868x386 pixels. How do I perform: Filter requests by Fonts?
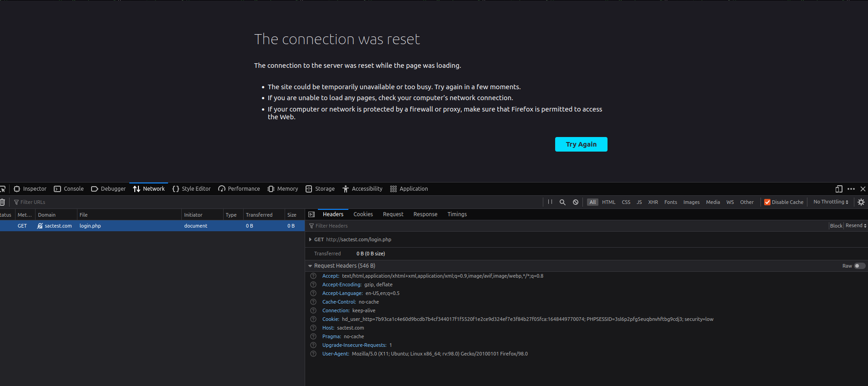670,202
